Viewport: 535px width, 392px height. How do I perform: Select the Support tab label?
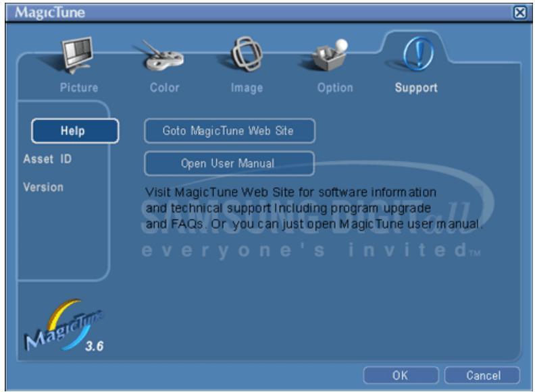point(416,88)
